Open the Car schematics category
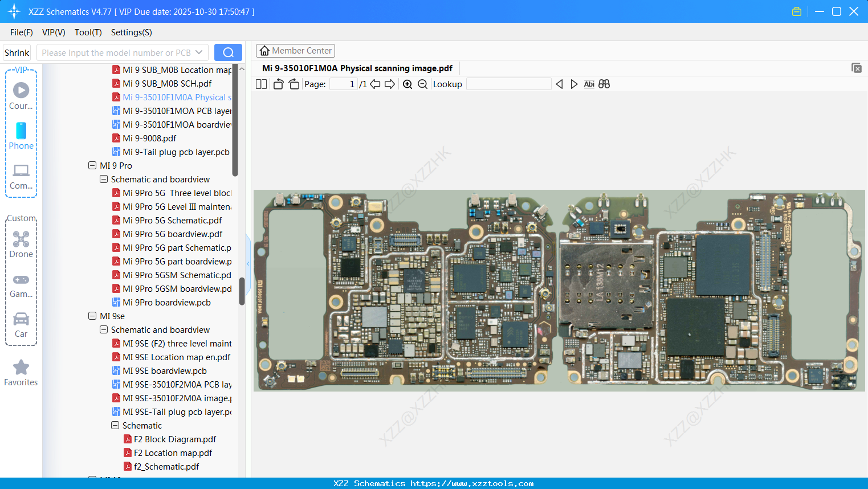This screenshot has height=489, width=868. click(x=21, y=325)
